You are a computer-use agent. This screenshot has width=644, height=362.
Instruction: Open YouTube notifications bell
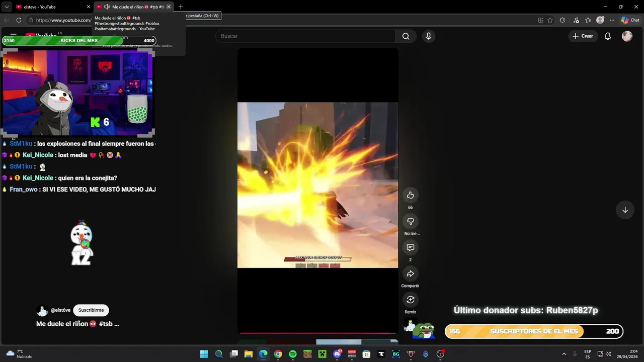608,36
